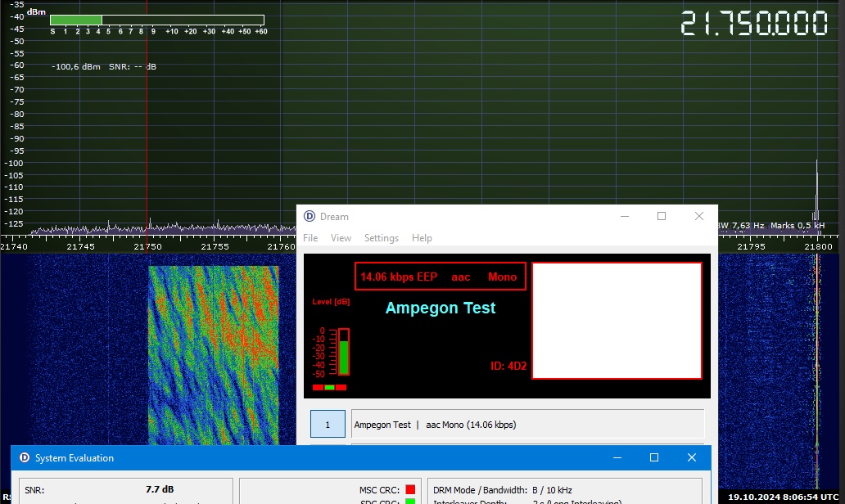Click the 21755 frequency axis label

pos(215,246)
